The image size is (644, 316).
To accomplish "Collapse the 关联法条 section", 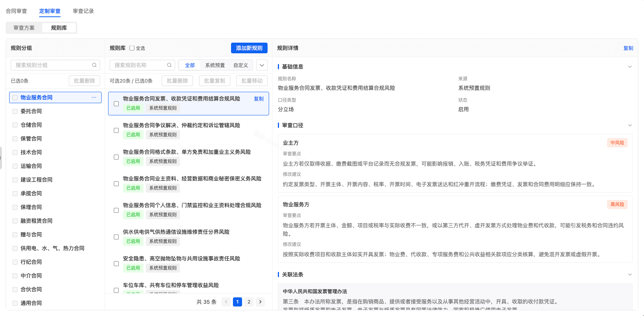I will tap(630, 275).
